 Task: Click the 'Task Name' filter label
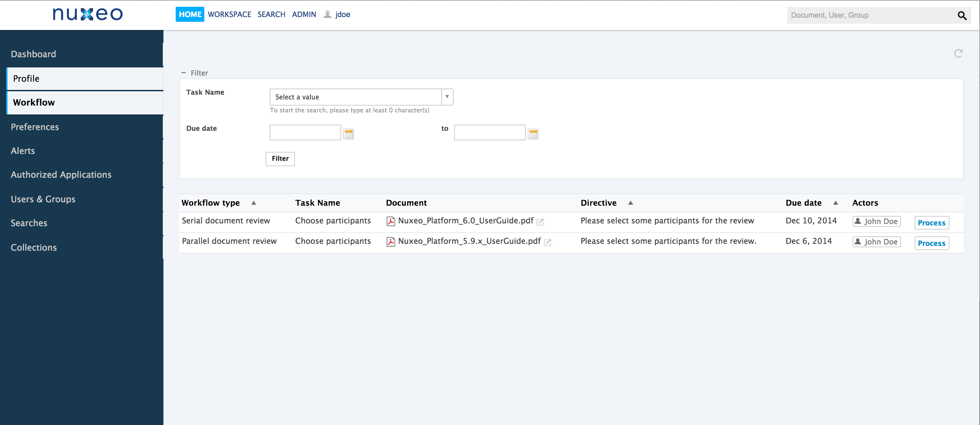205,92
